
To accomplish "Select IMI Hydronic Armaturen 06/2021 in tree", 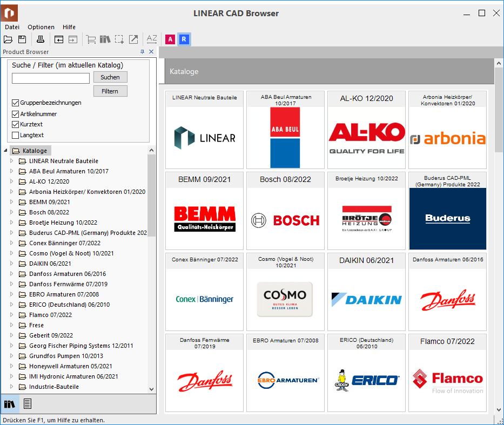I will (73, 376).
